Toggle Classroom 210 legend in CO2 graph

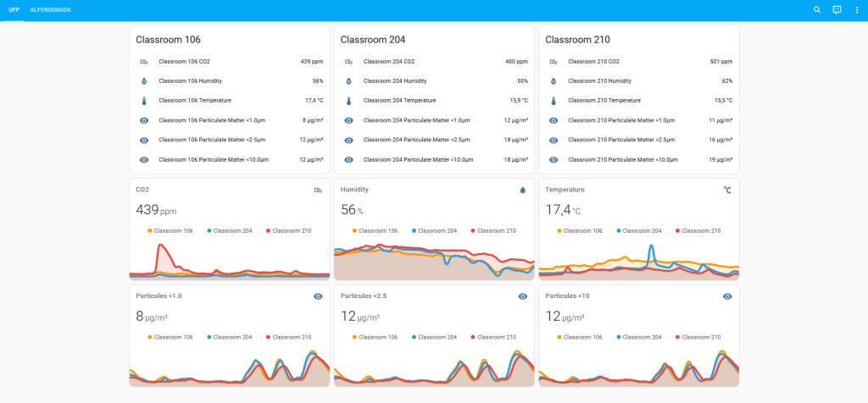289,230
